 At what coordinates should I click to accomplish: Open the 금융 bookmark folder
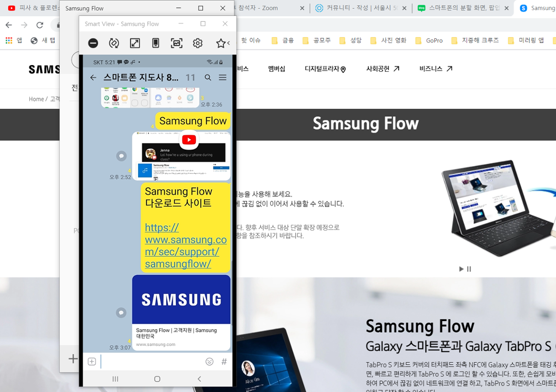tap(283, 40)
